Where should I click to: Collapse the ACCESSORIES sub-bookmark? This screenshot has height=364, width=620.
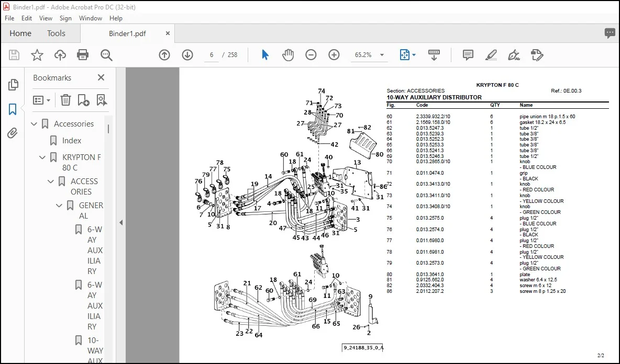[x=51, y=181]
